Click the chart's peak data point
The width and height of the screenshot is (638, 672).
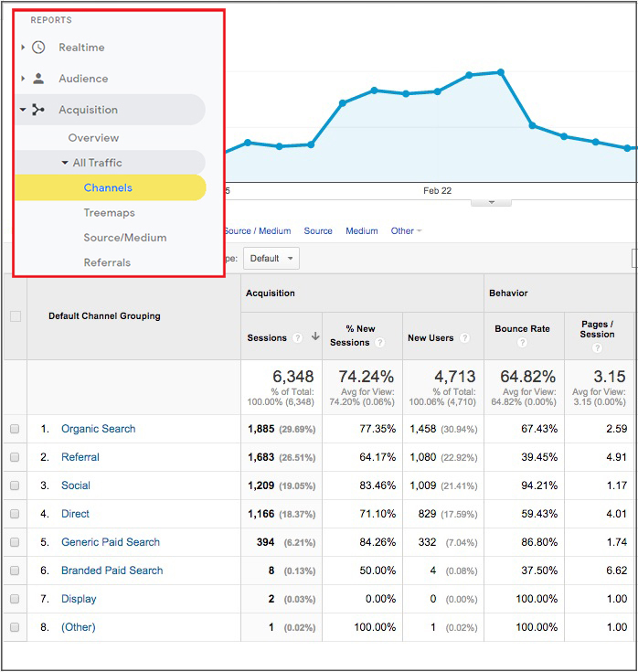[500, 72]
